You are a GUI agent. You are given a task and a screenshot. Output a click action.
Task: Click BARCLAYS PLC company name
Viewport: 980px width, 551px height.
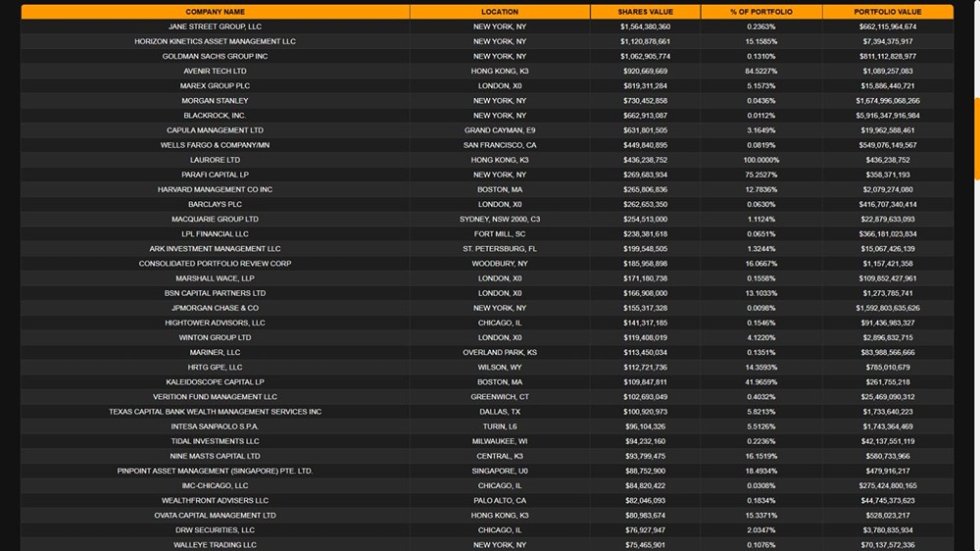click(215, 205)
